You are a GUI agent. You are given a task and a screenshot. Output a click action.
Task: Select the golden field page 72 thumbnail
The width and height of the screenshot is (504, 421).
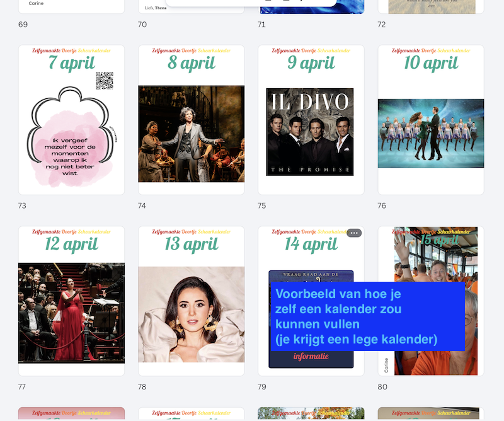[430, 6]
